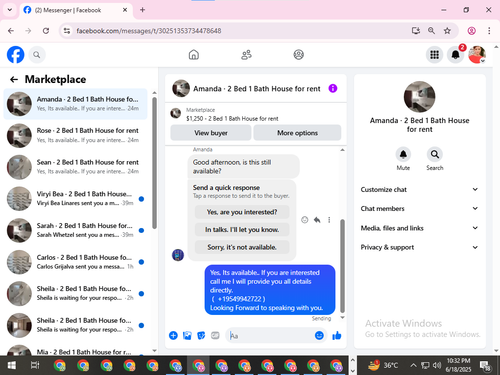Open the Rose conversation
Viewport: 500px width, 375px height.
75,135
